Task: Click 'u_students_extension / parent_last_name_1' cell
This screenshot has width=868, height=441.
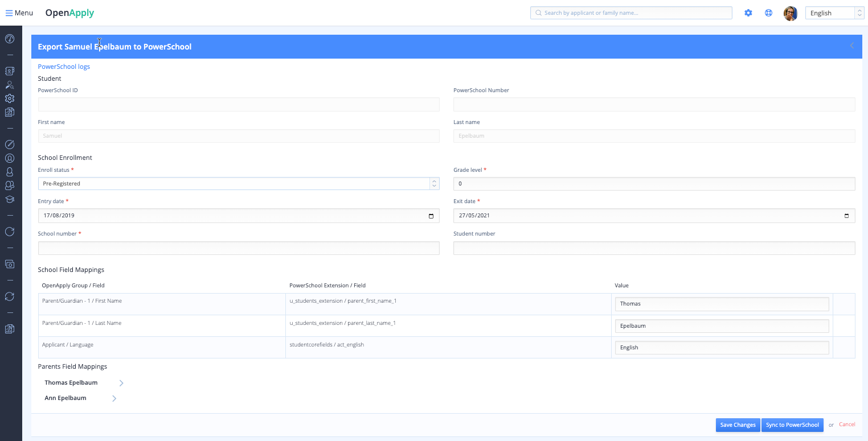Action: [x=448, y=326]
